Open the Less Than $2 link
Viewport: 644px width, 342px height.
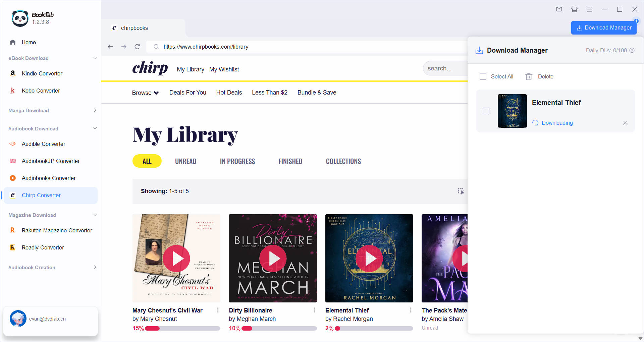[x=270, y=93]
